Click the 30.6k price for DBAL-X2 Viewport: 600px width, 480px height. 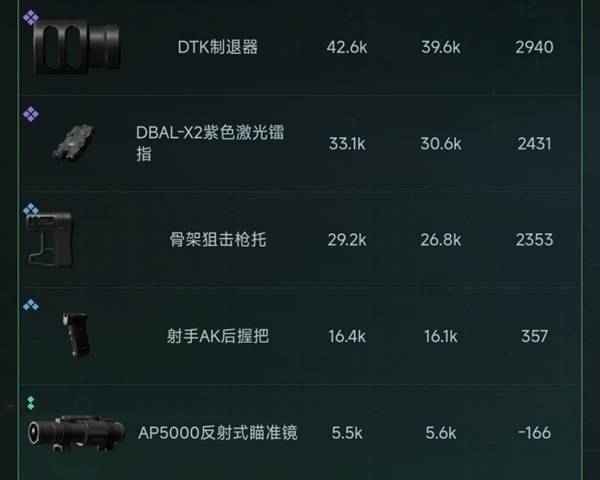coord(440,144)
